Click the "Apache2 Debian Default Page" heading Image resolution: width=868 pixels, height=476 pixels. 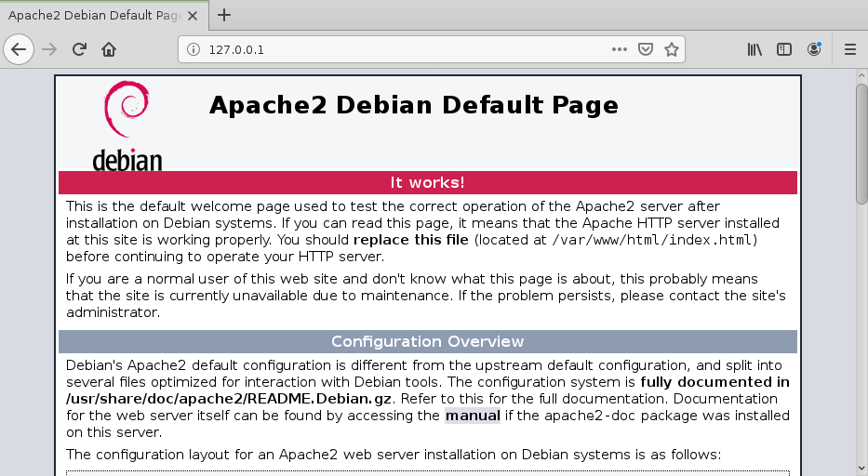point(413,105)
